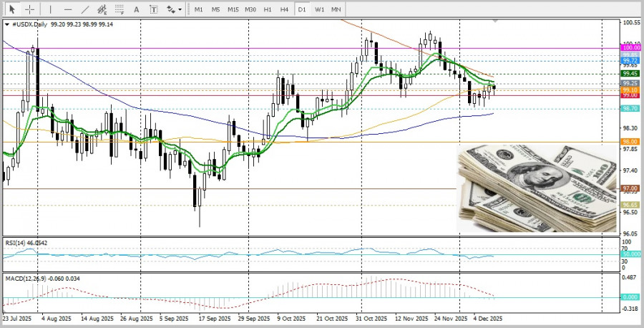Image resolution: width=644 pixels, height=328 pixels.
Task: Select the text label 'T' tool
Action: coord(154,9)
